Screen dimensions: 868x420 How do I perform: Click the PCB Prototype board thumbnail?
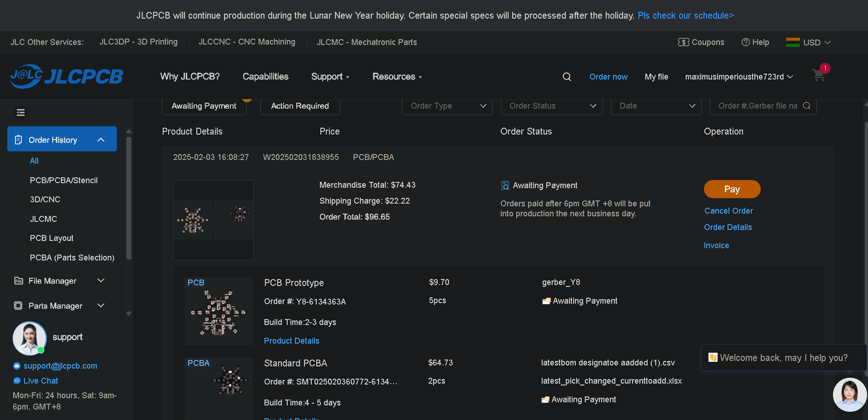point(219,311)
